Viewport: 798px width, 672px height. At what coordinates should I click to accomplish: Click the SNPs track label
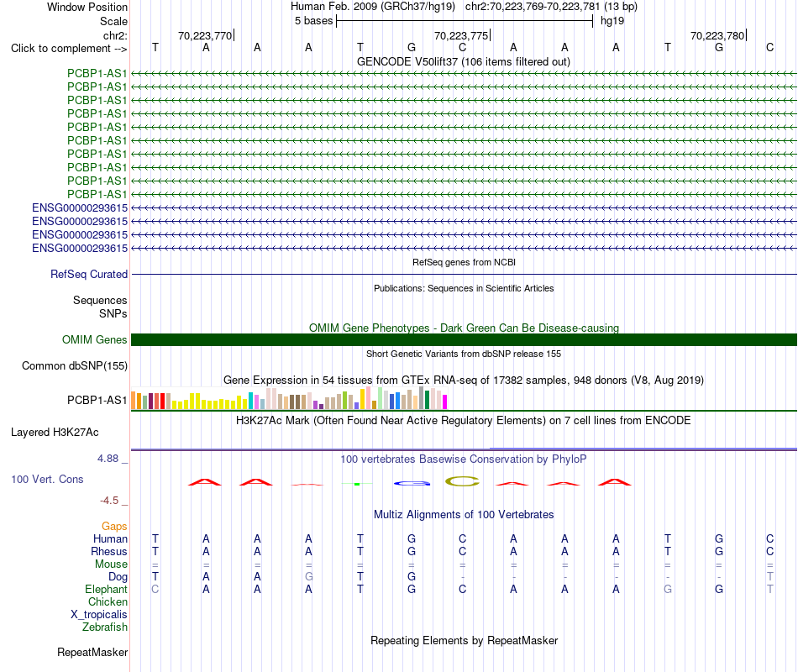113,313
